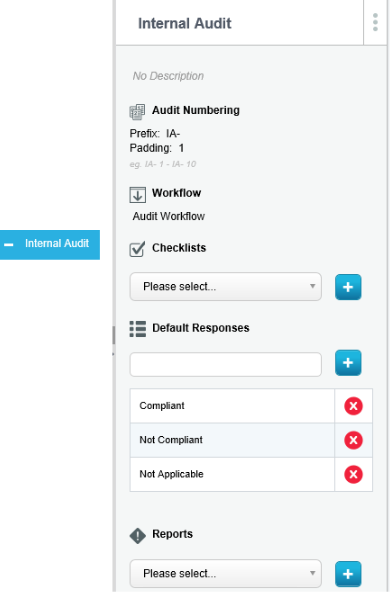Click the Workflow download-arrow icon
The width and height of the screenshot is (392, 596).
click(137, 195)
